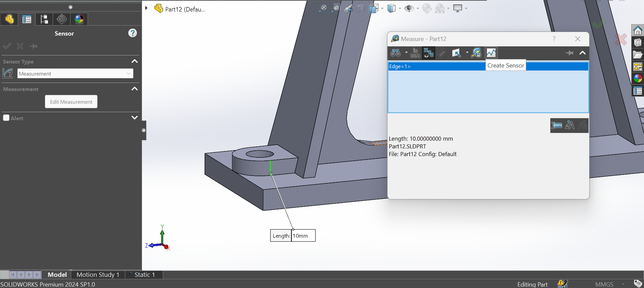
Task: Click the Create Sensor icon in Measure toolbar
Action: [491, 53]
